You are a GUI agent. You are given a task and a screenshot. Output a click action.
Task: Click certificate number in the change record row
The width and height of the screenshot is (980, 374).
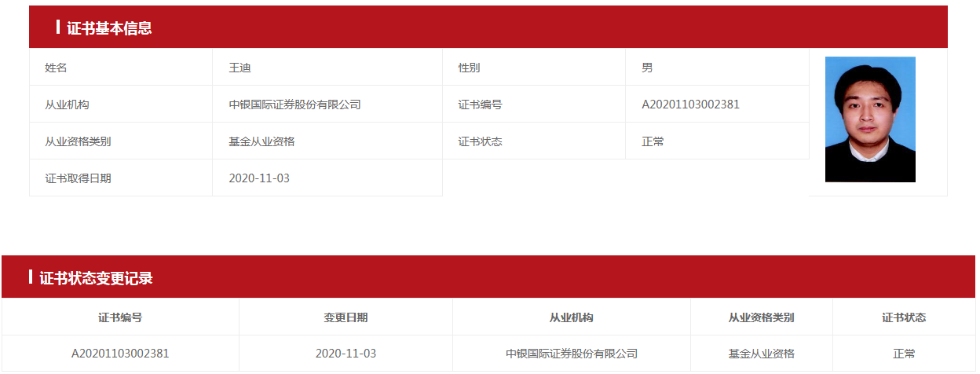tap(120, 354)
